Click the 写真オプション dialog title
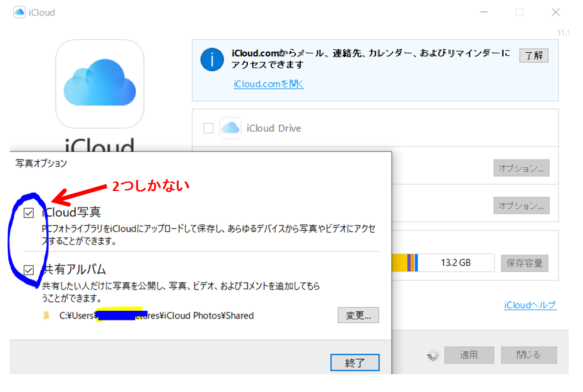The image size is (583, 392). (x=41, y=163)
